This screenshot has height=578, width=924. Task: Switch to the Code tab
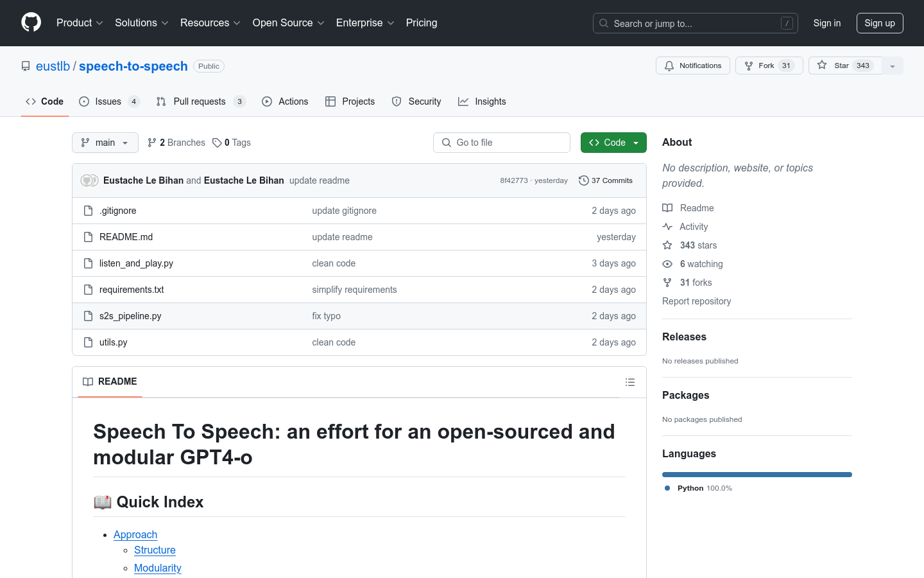[45, 101]
